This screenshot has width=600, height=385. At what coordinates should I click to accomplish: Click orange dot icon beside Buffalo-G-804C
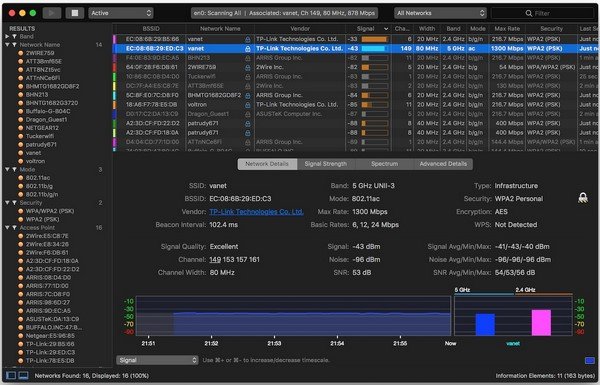tap(21, 111)
